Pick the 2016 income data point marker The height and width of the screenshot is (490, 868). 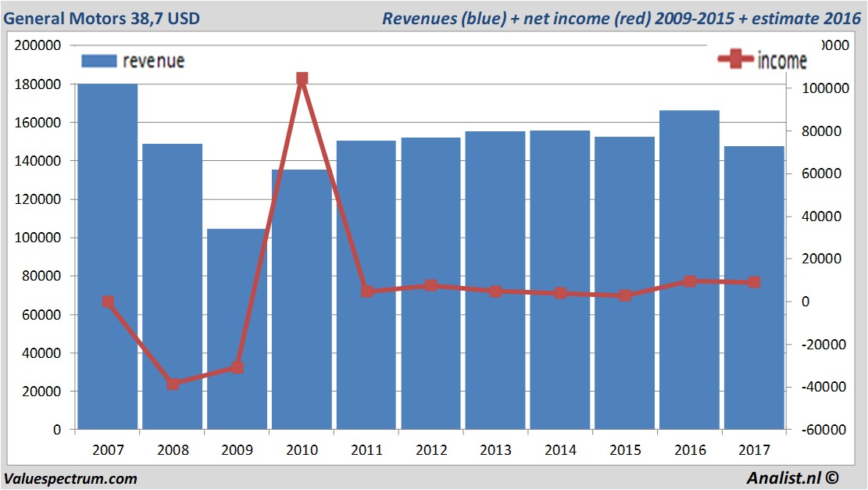(x=689, y=281)
